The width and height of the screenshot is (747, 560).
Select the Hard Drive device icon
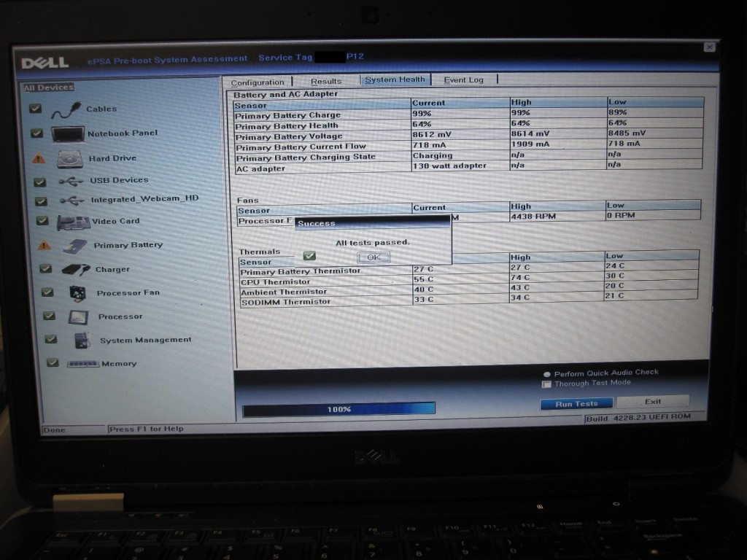[x=70, y=159]
